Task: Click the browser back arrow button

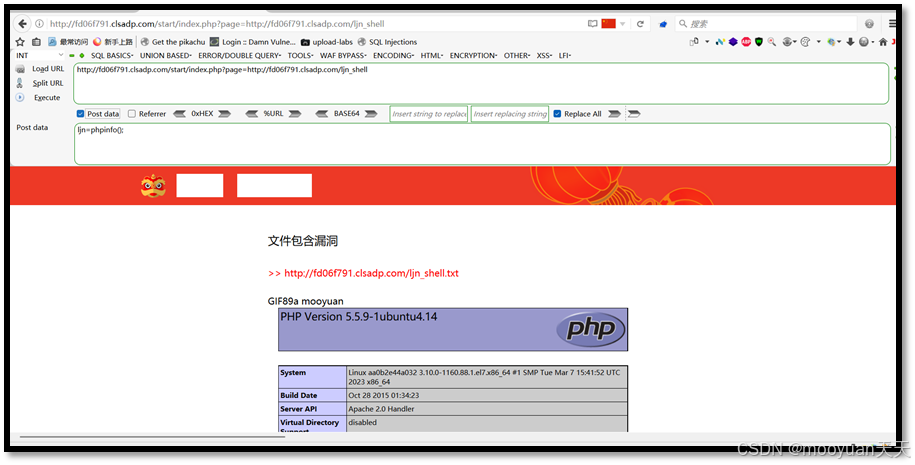Action: [x=22, y=24]
